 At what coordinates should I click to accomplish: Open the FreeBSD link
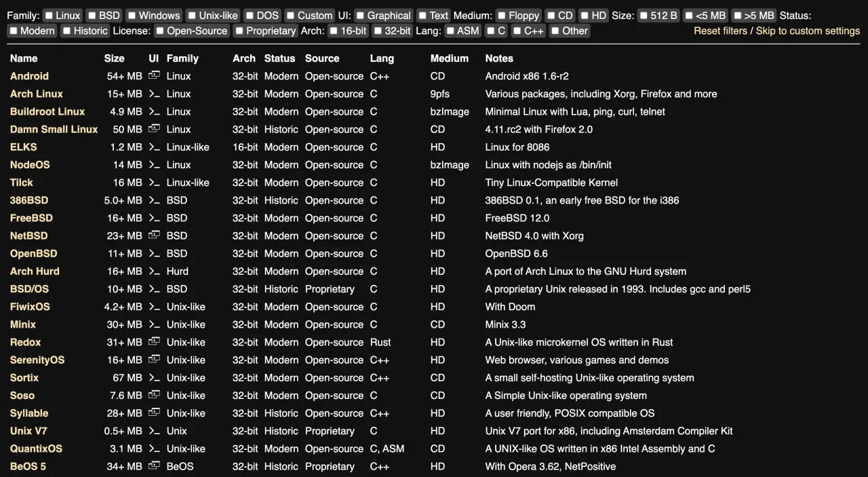[31, 218]
